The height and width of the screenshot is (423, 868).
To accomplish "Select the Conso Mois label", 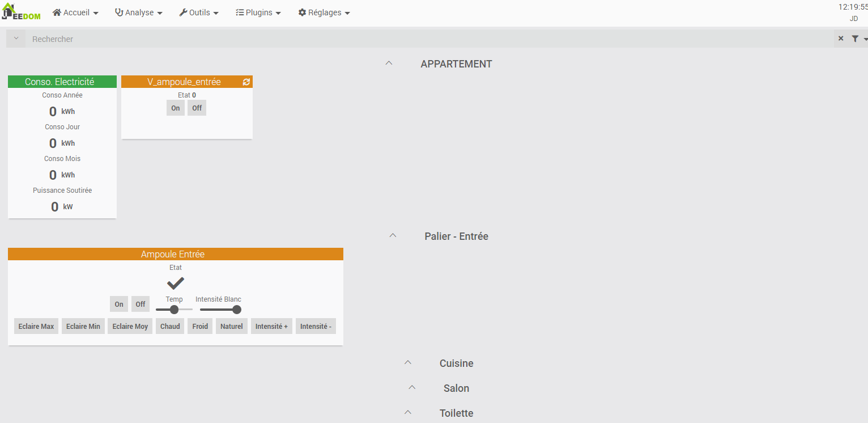I will (62, 159).
